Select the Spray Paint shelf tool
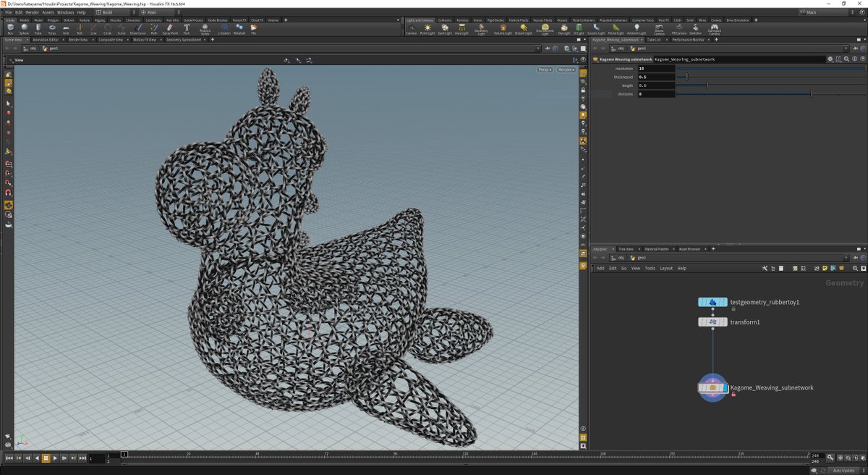 pos(170,28)
